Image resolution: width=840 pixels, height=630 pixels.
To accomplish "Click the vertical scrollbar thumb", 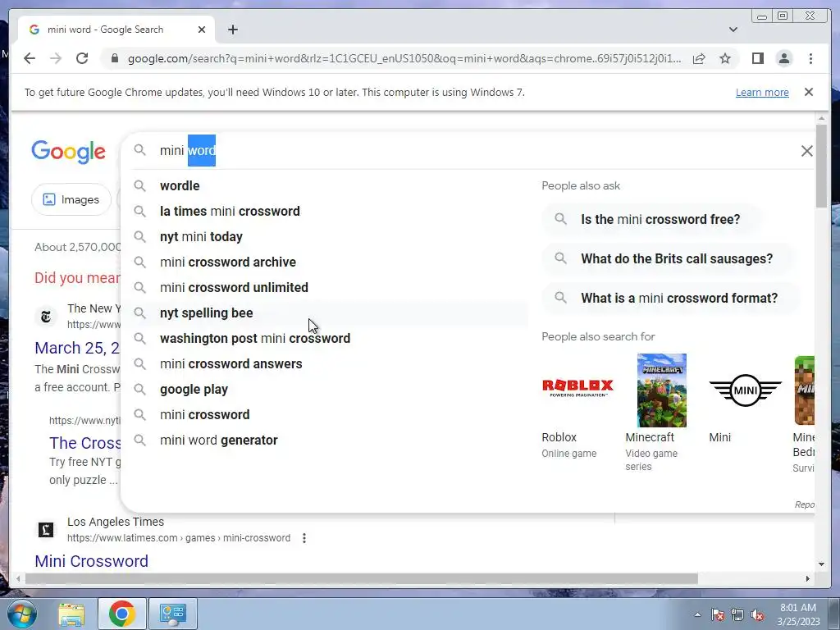I will click(x=822, y=166).
